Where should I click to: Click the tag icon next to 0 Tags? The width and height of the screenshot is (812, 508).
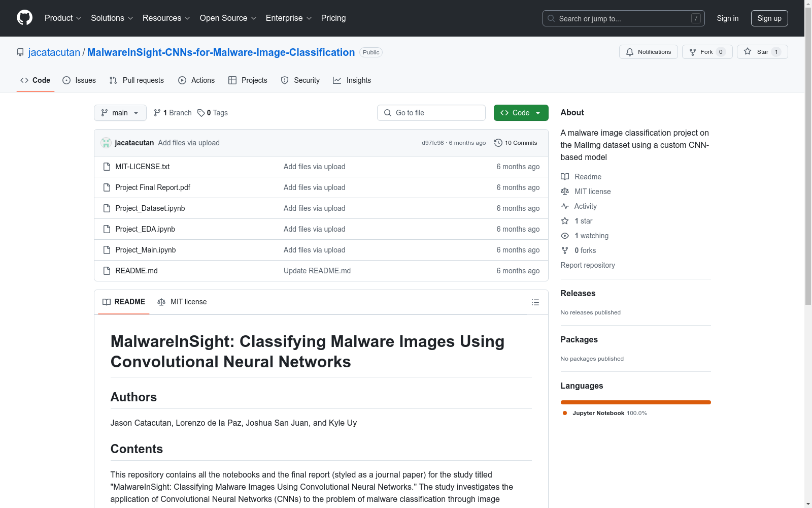pyautogui.click(x=201, y=113)
